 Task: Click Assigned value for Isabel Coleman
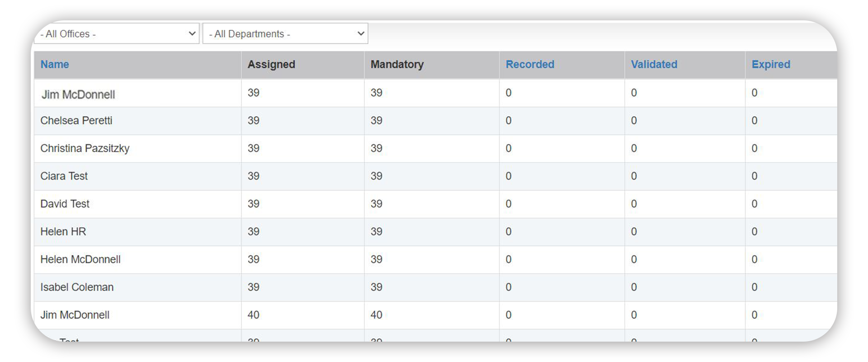[254, 287]
